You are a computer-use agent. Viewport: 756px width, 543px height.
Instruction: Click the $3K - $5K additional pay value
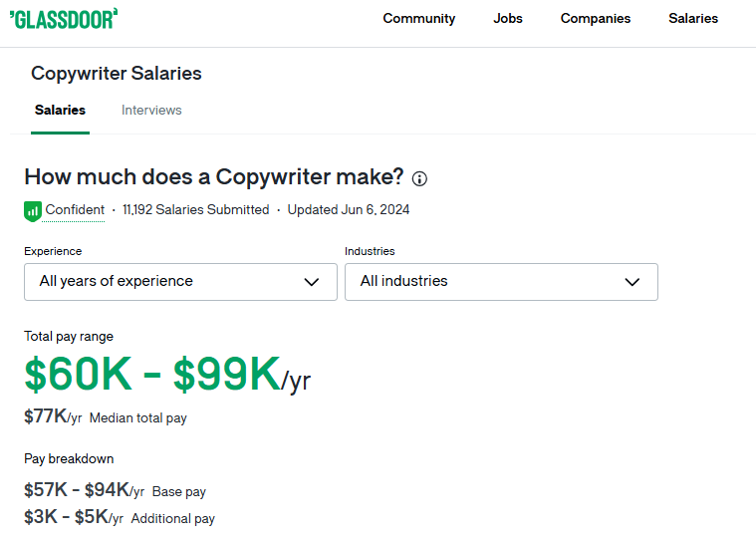[x=74, y=517]
